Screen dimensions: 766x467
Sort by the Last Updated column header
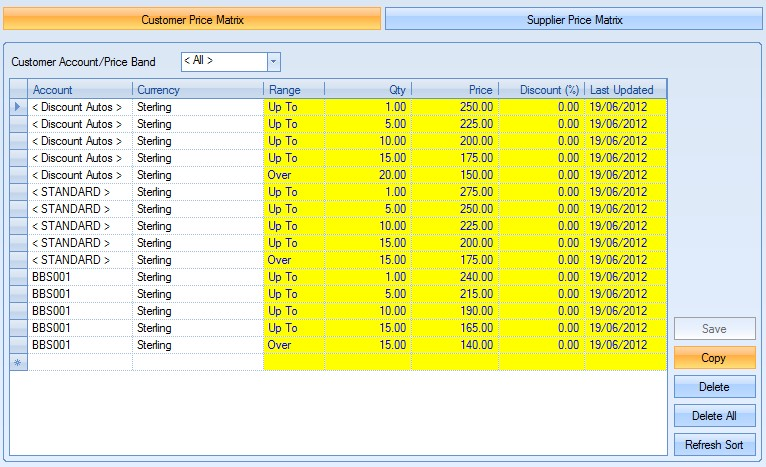[x=624, y=90]
